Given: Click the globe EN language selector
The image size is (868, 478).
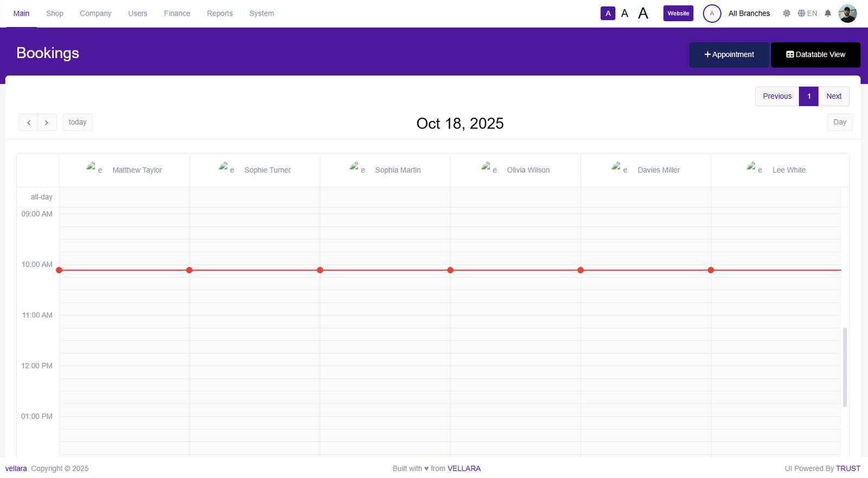Looking at the screenshot, I should coord(807,14).
